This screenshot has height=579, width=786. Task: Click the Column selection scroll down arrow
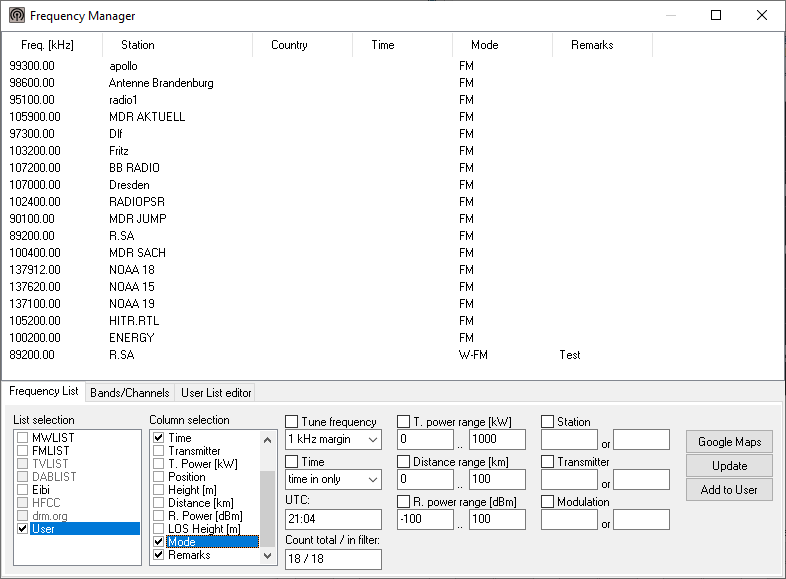pos(268,556)
